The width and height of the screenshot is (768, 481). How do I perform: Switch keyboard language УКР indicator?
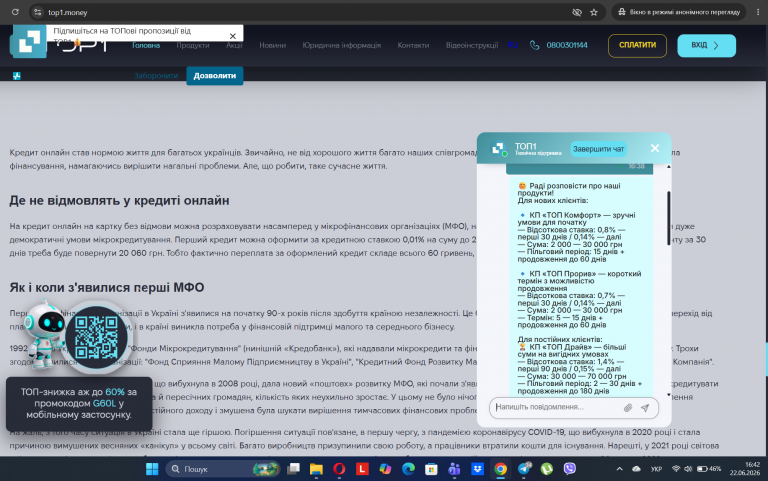pyautogui.click(x=656, y=469)
